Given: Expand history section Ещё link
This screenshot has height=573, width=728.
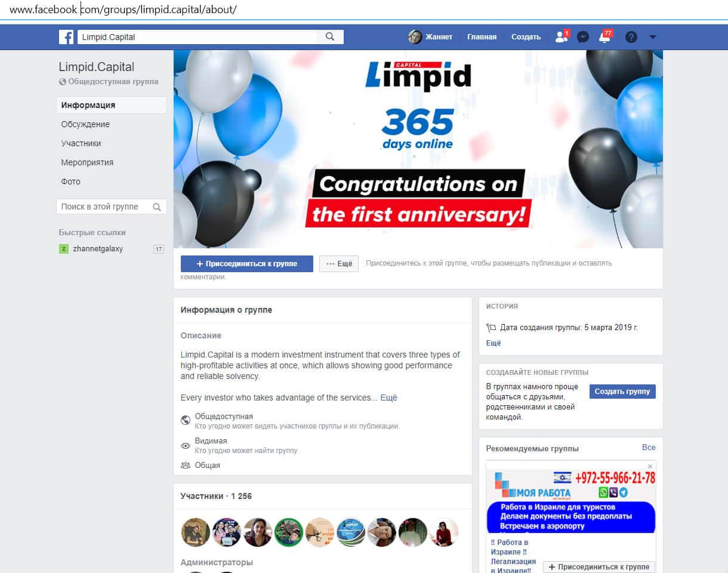Looking at the screenshot, I should click(x=493, y=343).
